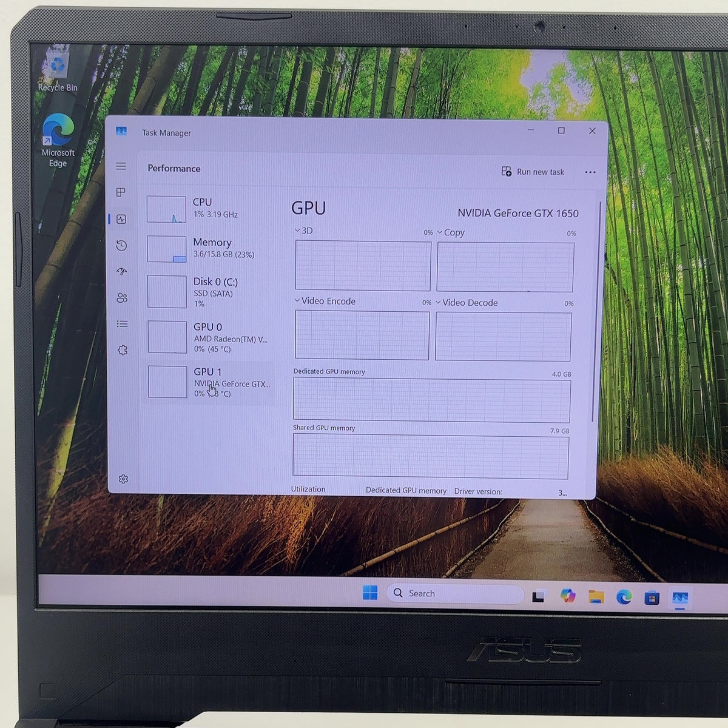Open the Services page in sidebar

(x=123, y=350)
